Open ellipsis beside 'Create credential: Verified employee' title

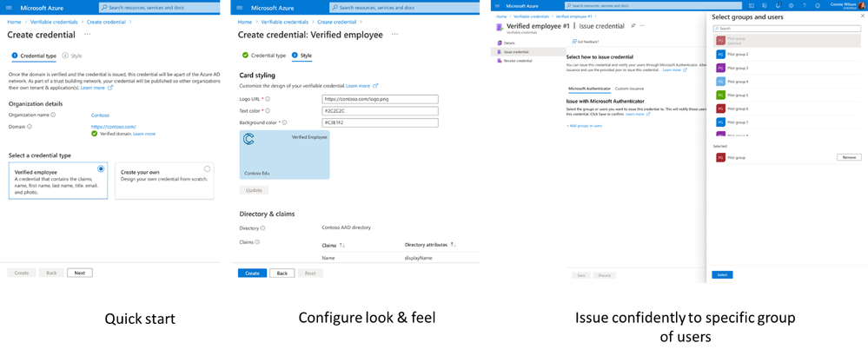(394, 34)
